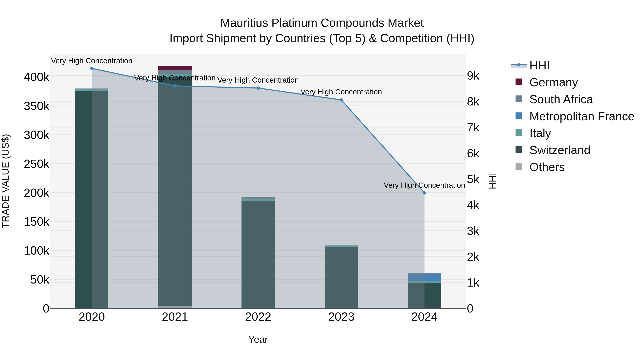The width and height of the screenshot is (644, 362).
Task: Toggle Germany series in legend
Action: coord(547,82)
